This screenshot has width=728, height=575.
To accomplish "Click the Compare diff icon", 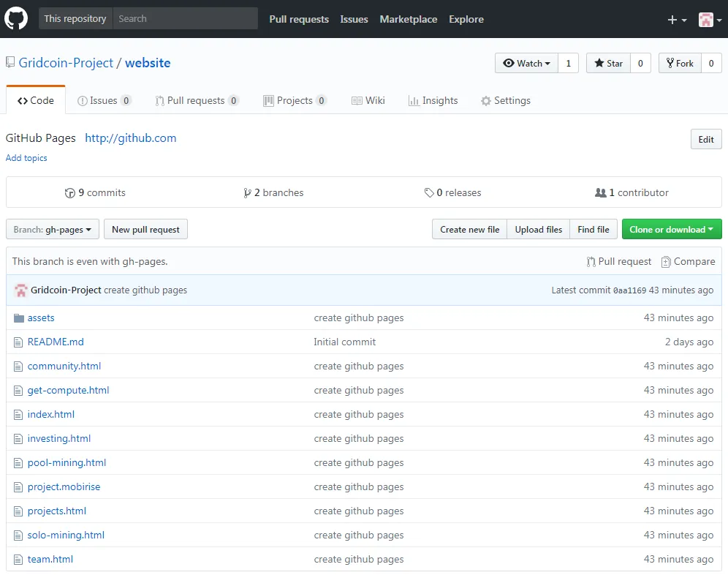I will pyautogui.click(x=666, y=262).
